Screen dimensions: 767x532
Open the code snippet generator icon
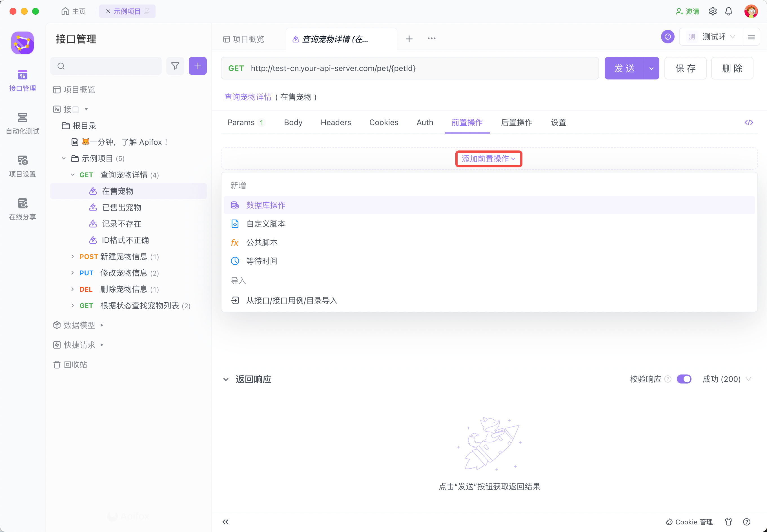(x=749, y=122)
